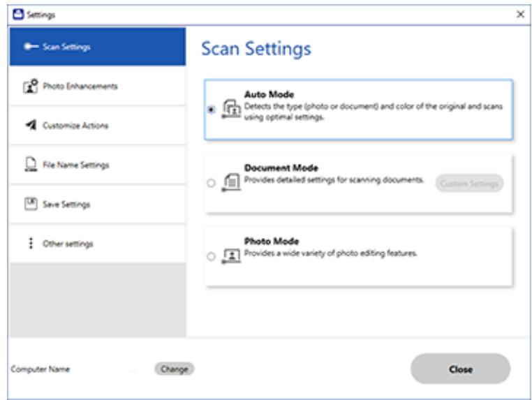Click the Custom Settings button
The image size is (532, 400).
pos(469,184)
